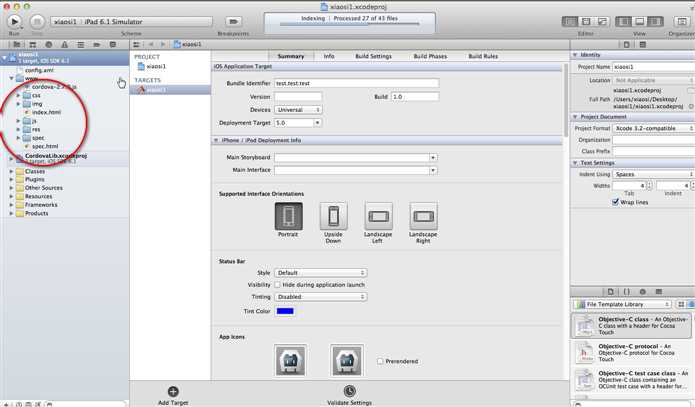Toggle Prerendered app icon checkbox
This screenshot has width=695, height=407.
pos(380,361)
